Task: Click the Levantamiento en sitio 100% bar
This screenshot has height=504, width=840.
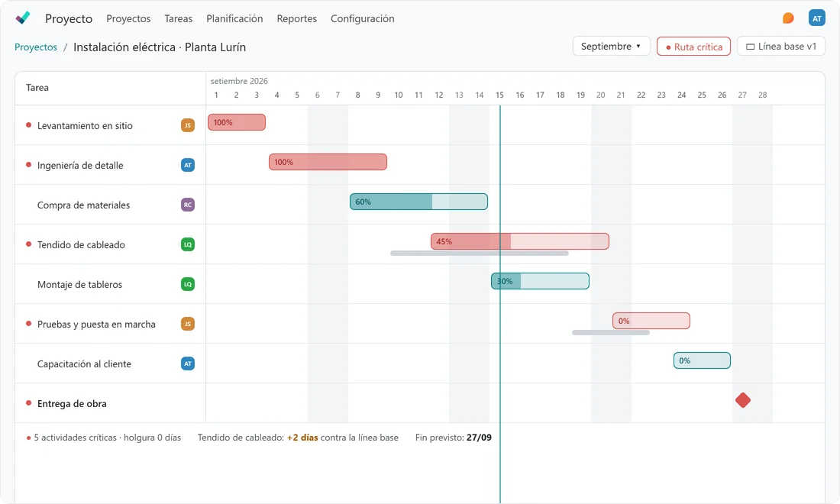Action: click(237, 122)
